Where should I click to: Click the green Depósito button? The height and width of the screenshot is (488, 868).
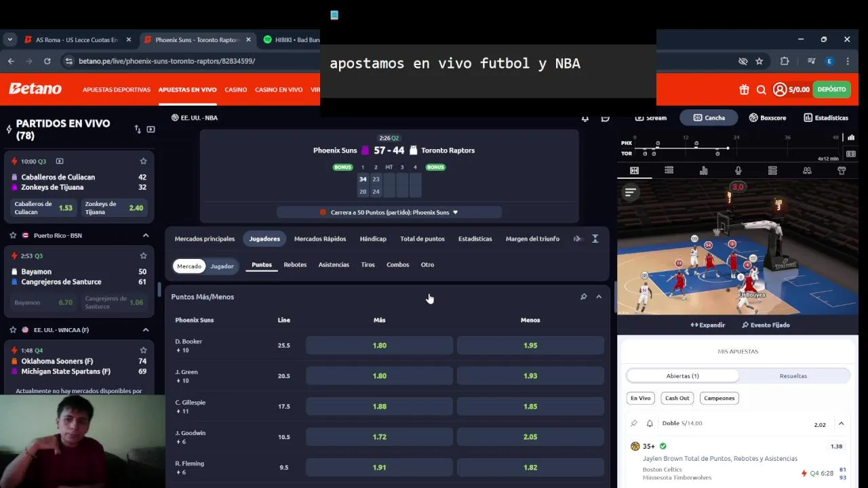(x=831, y=89)
